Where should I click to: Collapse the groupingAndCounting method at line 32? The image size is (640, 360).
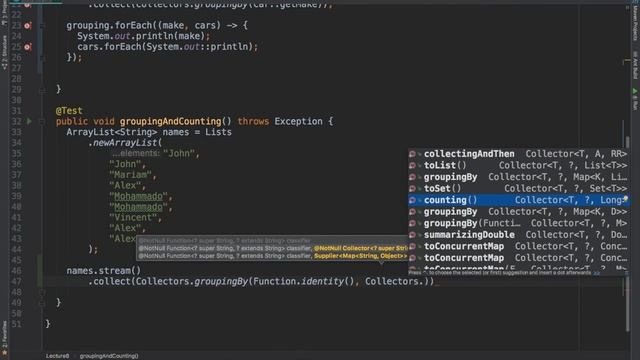pyautogui.click(x=42, y=121)
